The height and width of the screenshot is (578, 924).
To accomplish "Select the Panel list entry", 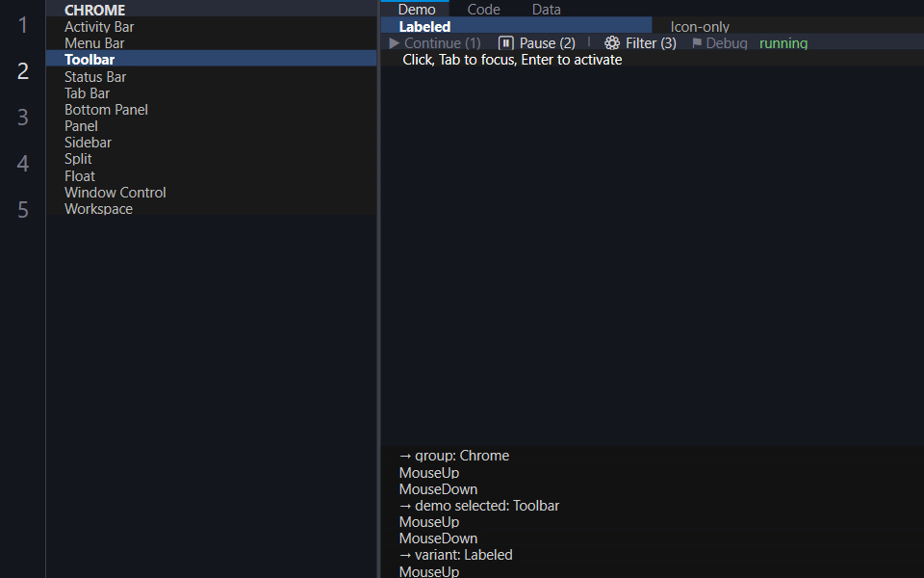I will (x=211, y=126).
